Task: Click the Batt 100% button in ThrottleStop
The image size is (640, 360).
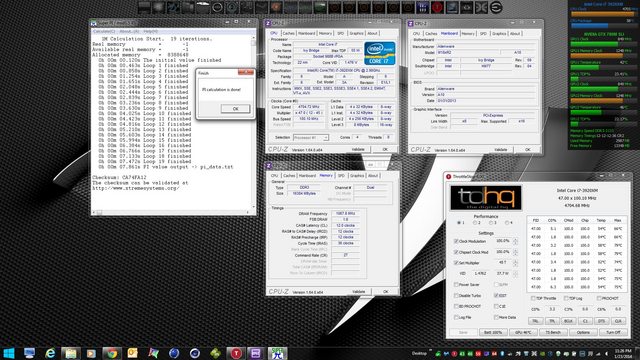Action: click(493, 332)
